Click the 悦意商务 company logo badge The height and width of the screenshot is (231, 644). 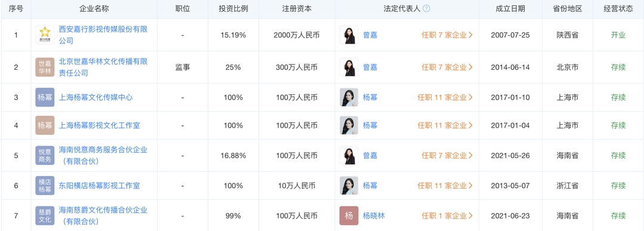point(45,155)
